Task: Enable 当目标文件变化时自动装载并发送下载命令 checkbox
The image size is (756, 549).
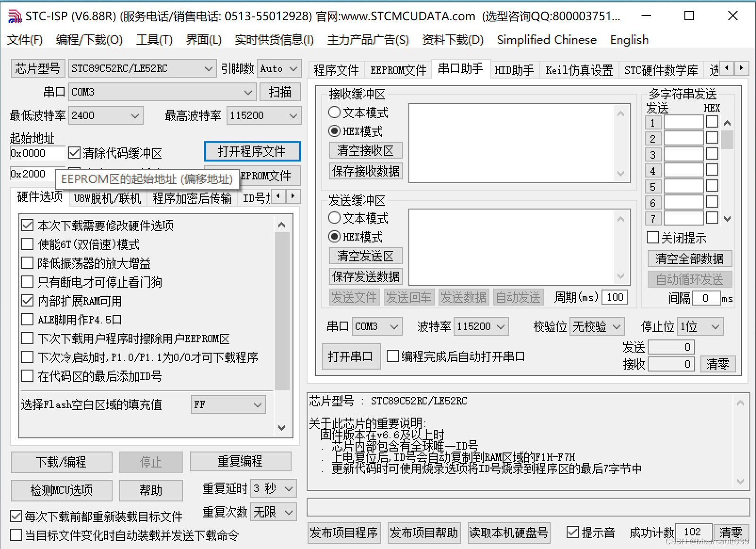Action: click(16, 535)
